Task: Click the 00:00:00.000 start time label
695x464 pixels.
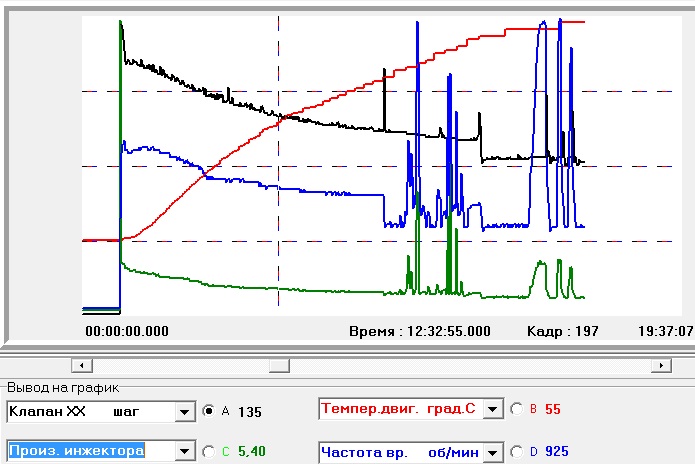Action: pos(127,330)
